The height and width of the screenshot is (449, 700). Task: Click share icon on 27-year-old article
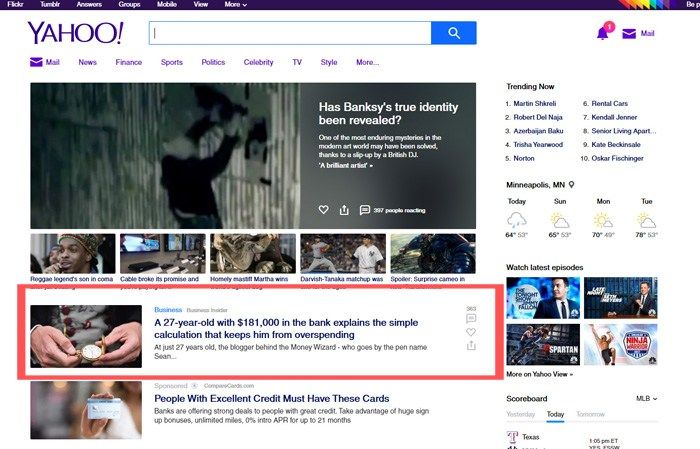pos(471,345)
